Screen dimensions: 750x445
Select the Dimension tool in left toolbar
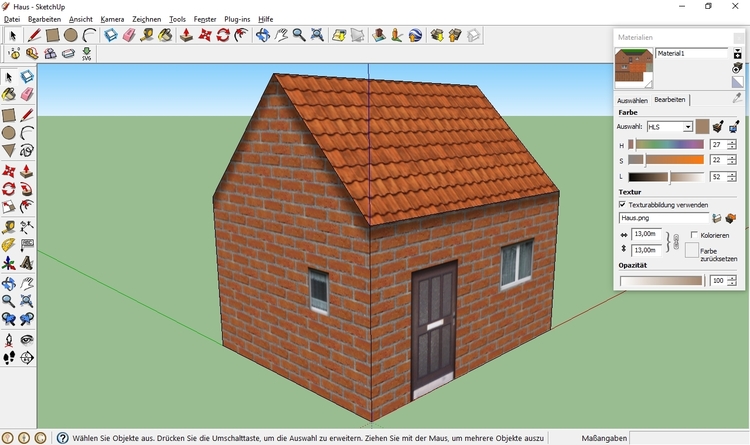click(x=27, y=227)
